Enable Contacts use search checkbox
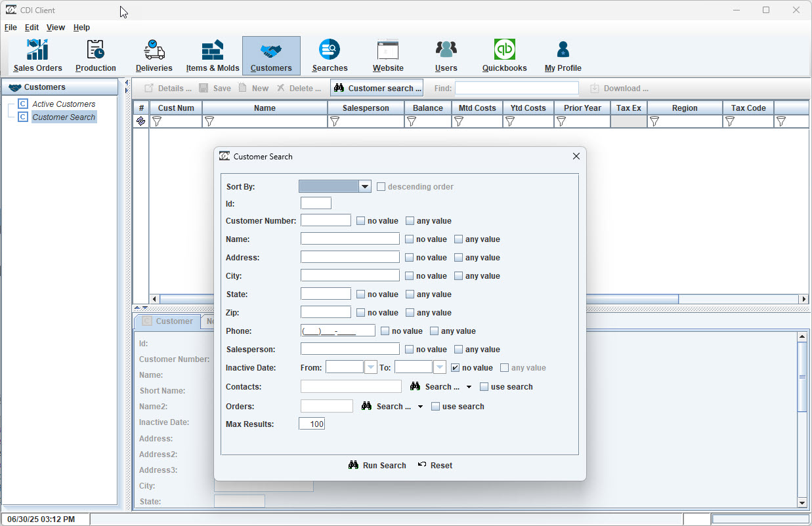The height and width of the screenshot is (526, 812). (x=484, y=387)
